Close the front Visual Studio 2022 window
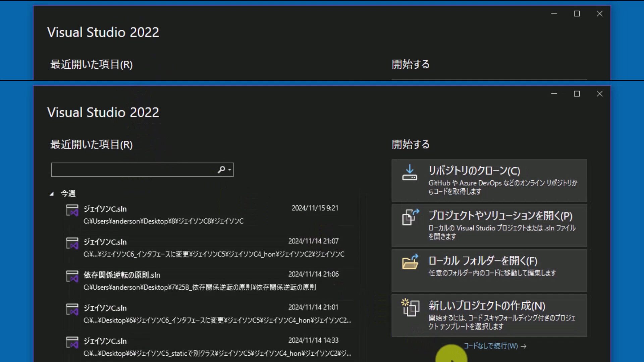The height and width of the screenshot is (362, 644). tap(600, 94)
